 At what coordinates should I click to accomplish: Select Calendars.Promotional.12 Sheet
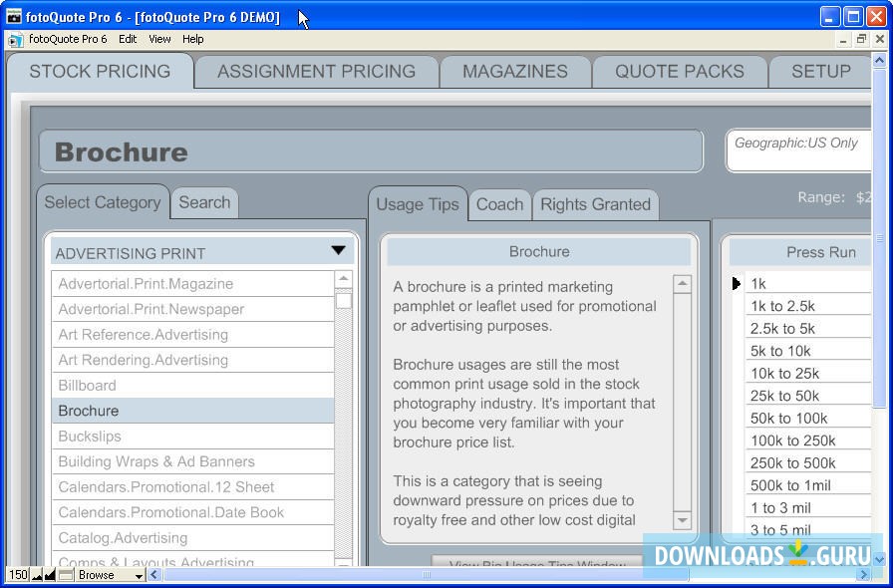tap(192, 487)
